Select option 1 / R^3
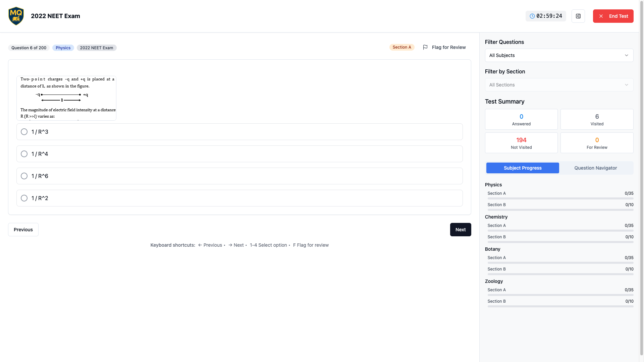Screen dimensions: 644x362 point(24,132)
